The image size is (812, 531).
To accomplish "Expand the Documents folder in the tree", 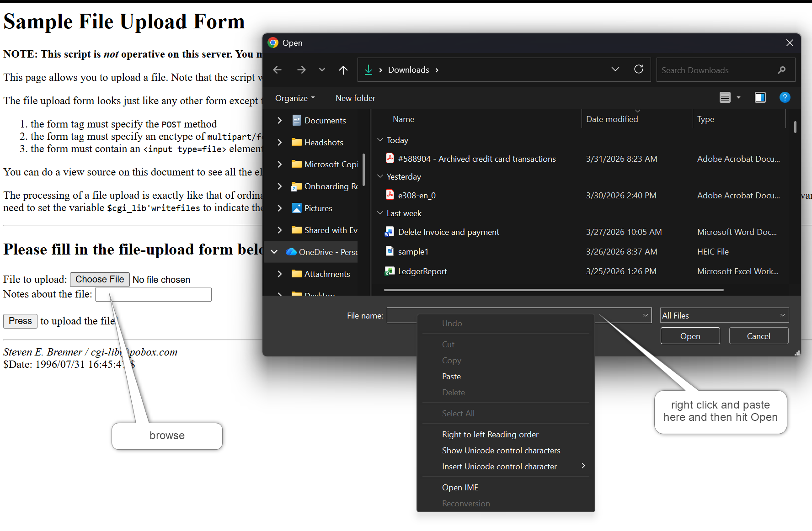I will 279,120.
